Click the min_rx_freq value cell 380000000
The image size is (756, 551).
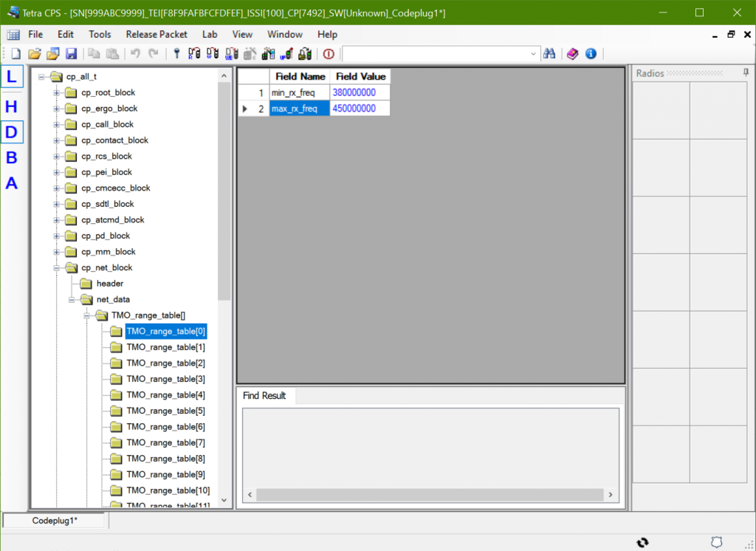(360, 92)
